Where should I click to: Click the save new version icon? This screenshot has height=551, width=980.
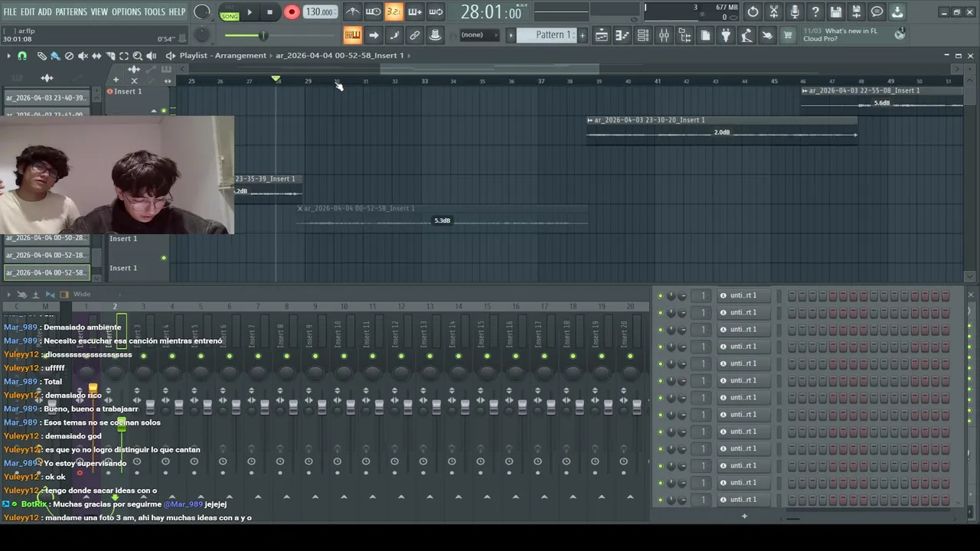(x=857, y=11)
